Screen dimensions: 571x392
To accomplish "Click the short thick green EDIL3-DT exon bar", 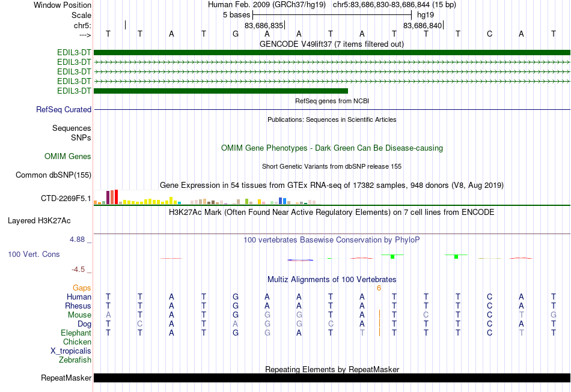I will [221, 91].
